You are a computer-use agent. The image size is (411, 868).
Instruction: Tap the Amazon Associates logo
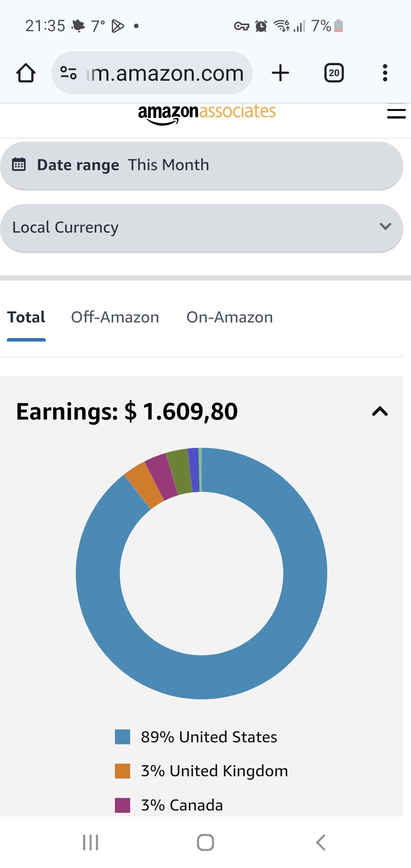[207, 113]
